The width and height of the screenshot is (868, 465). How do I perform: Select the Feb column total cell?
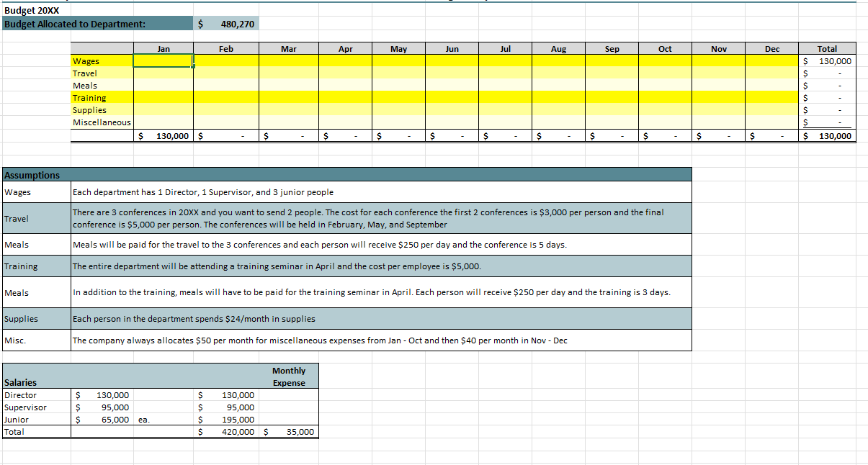(225, 135)
